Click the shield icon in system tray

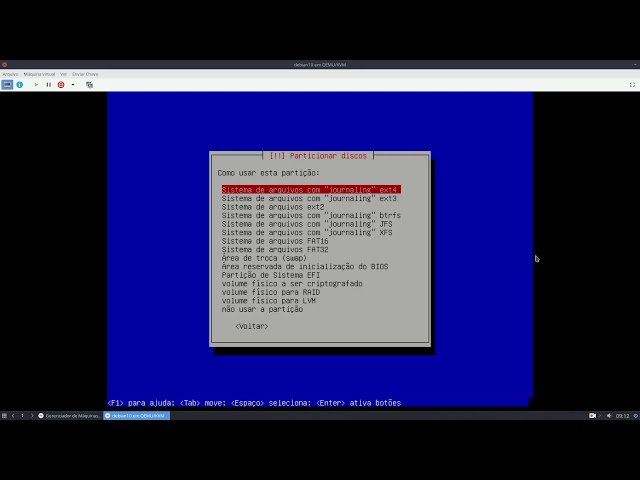tap(636, 416)
